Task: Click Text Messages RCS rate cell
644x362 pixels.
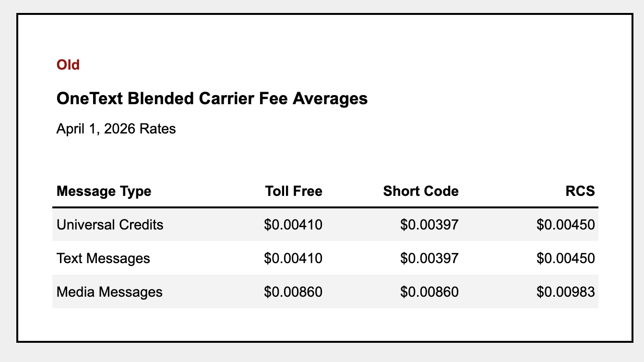Action: (566, 258)
